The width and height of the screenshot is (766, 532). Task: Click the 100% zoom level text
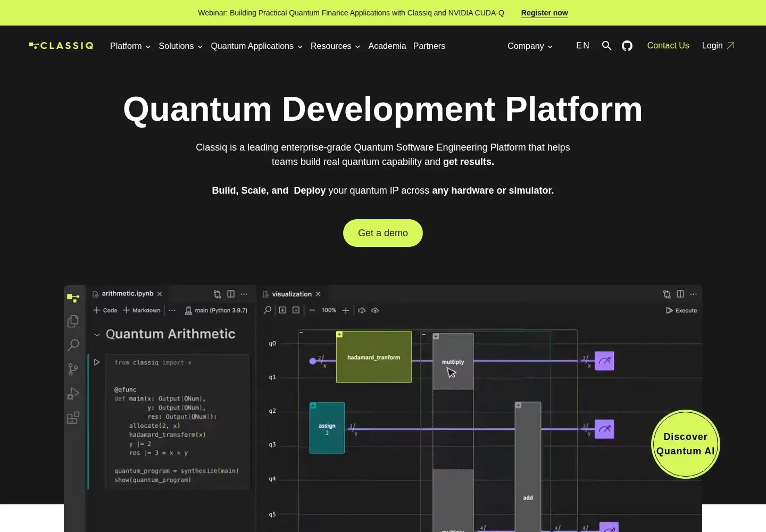click(329, 310)
